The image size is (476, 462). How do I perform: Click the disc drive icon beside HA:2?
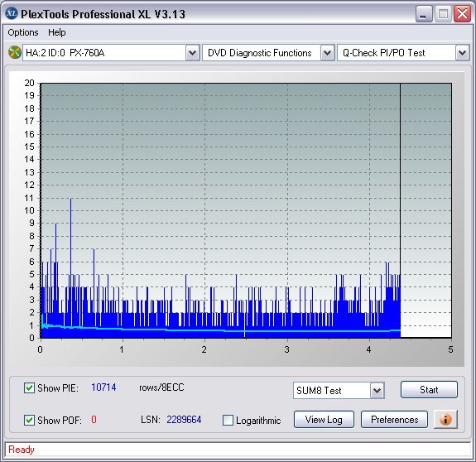[14, 52]
